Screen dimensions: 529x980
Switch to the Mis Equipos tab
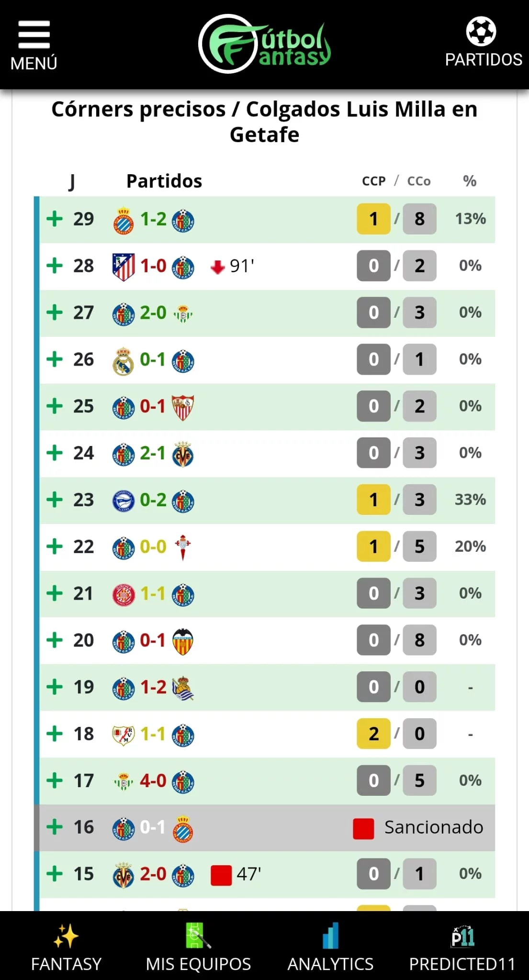pos(198,936)
